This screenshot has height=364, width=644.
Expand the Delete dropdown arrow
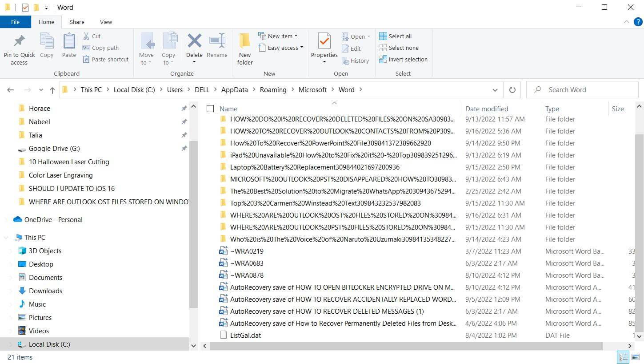click(x=194, y=62)
